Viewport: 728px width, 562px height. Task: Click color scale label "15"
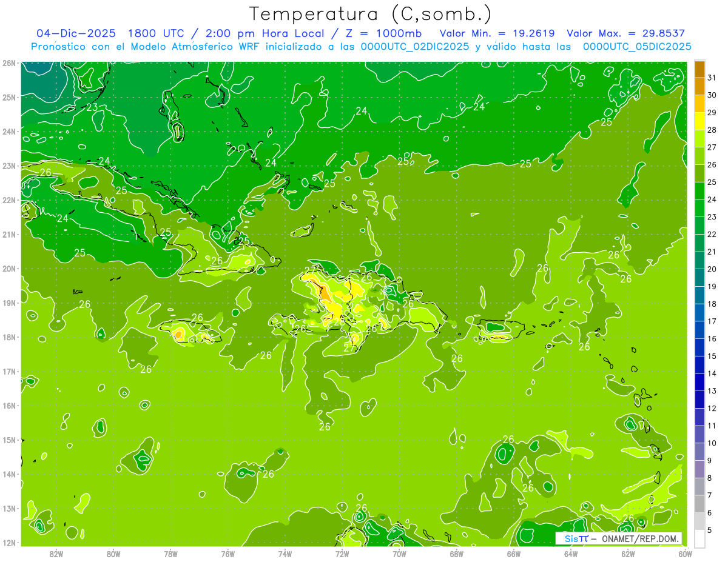click(712, 356)
